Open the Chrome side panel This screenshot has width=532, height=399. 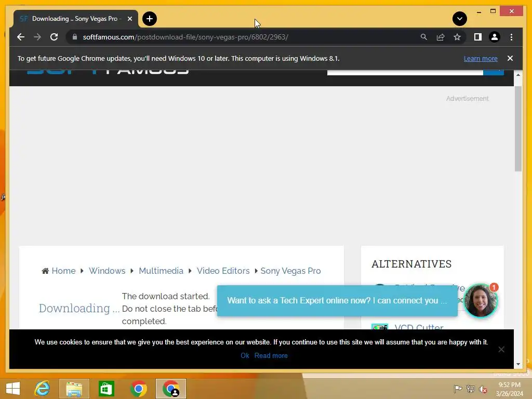478,37
